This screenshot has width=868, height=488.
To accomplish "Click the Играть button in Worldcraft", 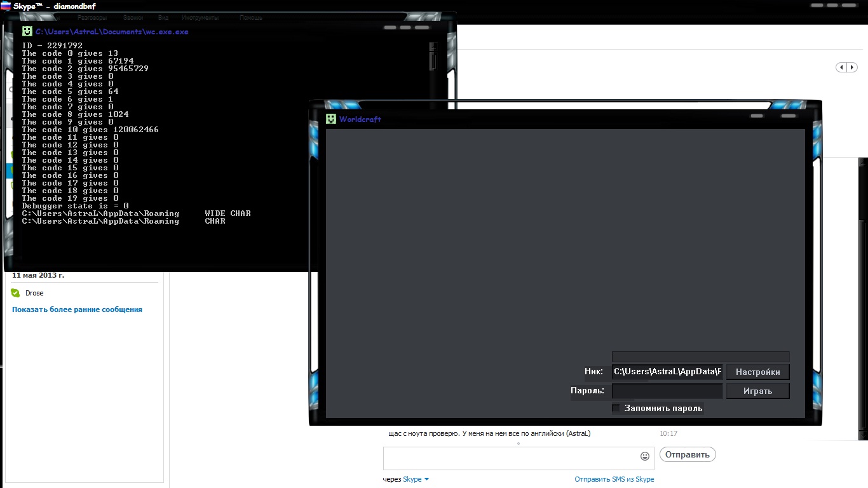I will pyautogui.click(x=757, y=391).
